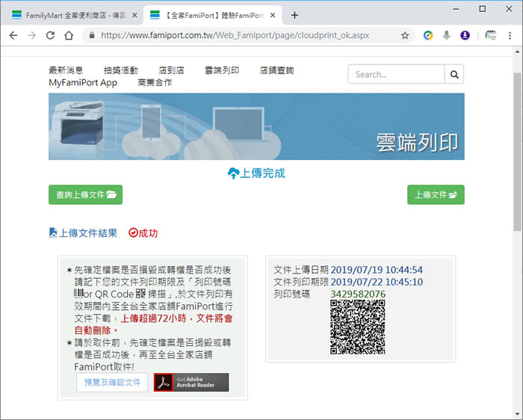The image size is (523, 420).
Task: Open a new browser tab
Action: pyautogui.click(x=294, y=16)
